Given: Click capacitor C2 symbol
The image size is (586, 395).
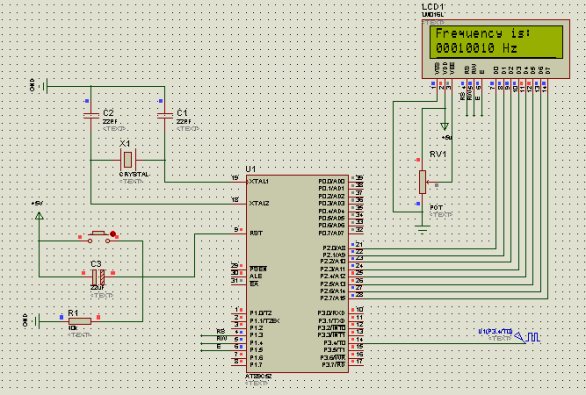Looking at the screenshot, I should pos(91,115).
